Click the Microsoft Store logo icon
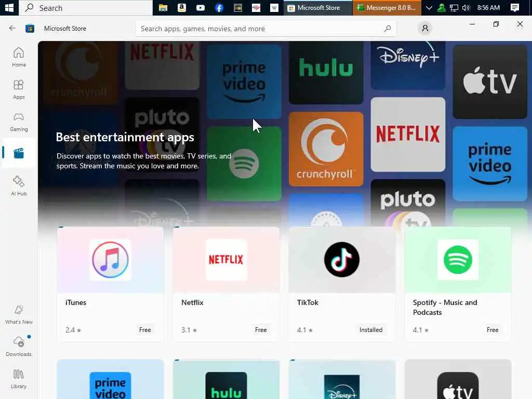This screenshot has height=399, width=532. click(x=30, y=28)
